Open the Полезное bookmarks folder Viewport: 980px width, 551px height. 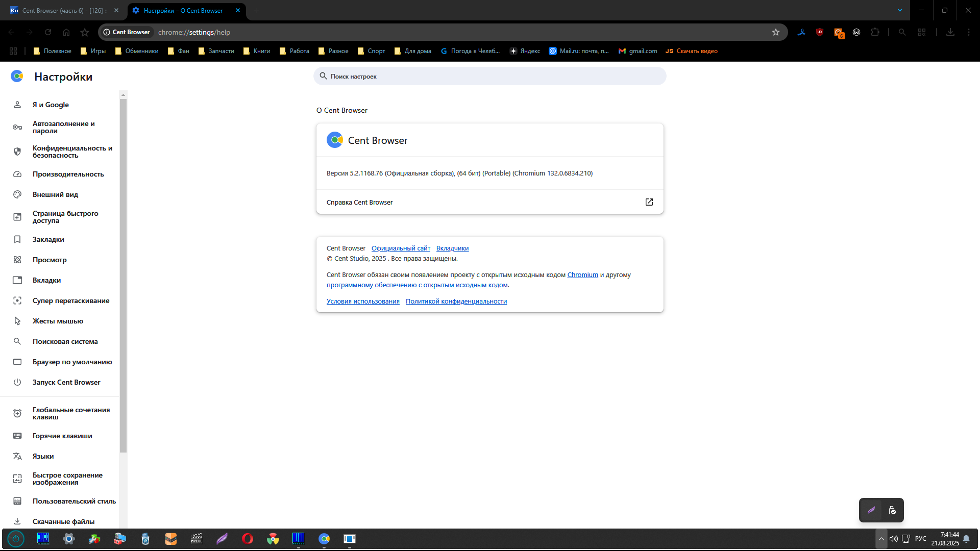point(52,51)
